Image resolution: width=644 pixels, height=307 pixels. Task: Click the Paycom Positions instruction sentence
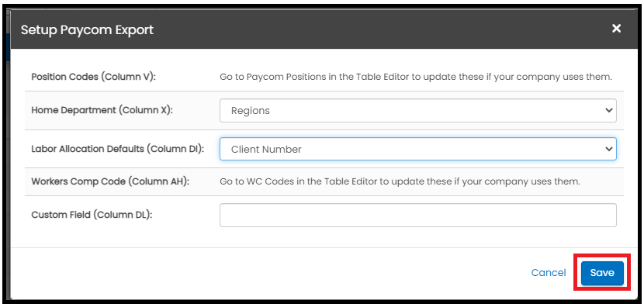(x=416, y=78)
